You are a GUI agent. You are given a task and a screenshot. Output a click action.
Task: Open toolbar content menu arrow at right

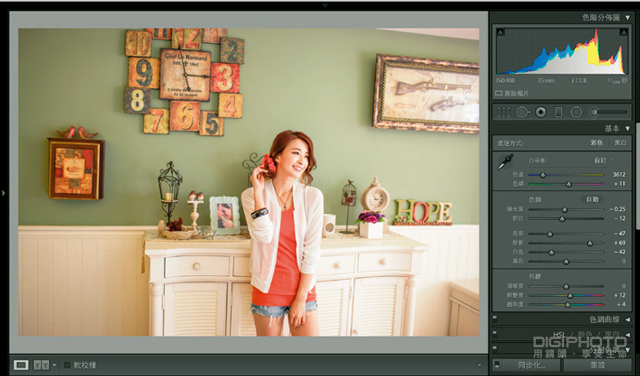pyautogui.click(x=479, y=365)
